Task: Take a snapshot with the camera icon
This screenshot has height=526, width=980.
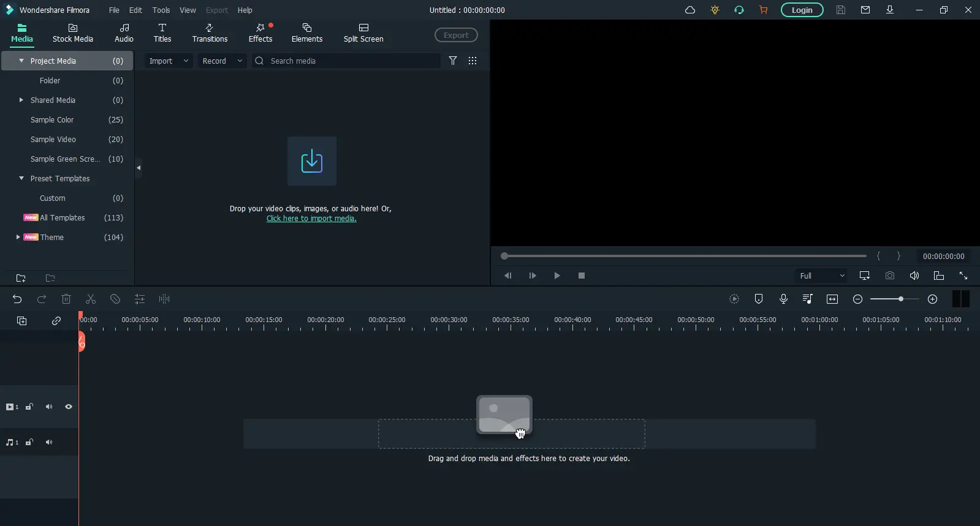Action: click(890, 276)
